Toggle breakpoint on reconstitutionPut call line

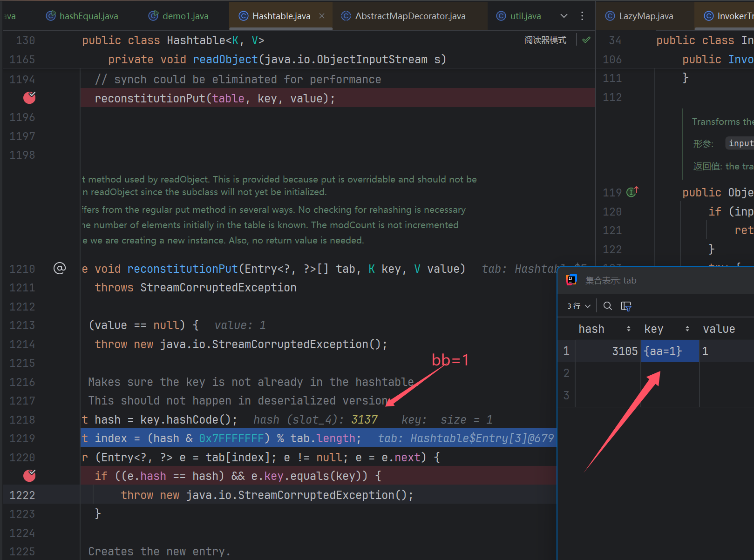coord(30,98)
